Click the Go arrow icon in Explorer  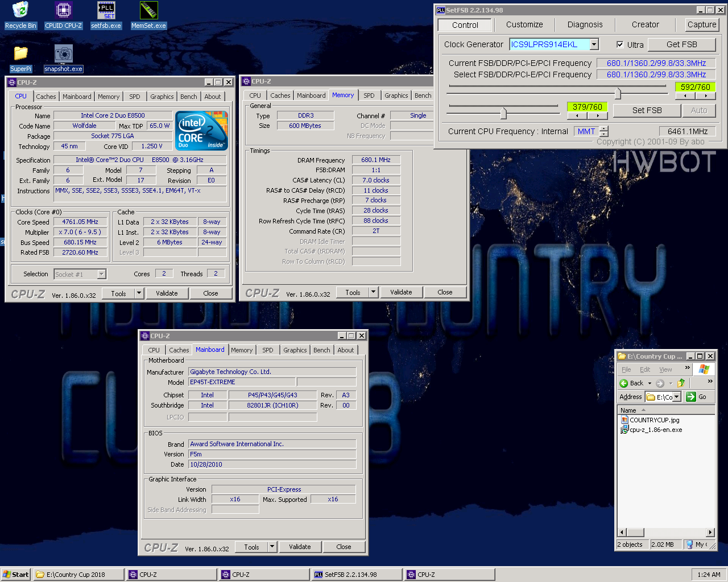pos(691,397)
